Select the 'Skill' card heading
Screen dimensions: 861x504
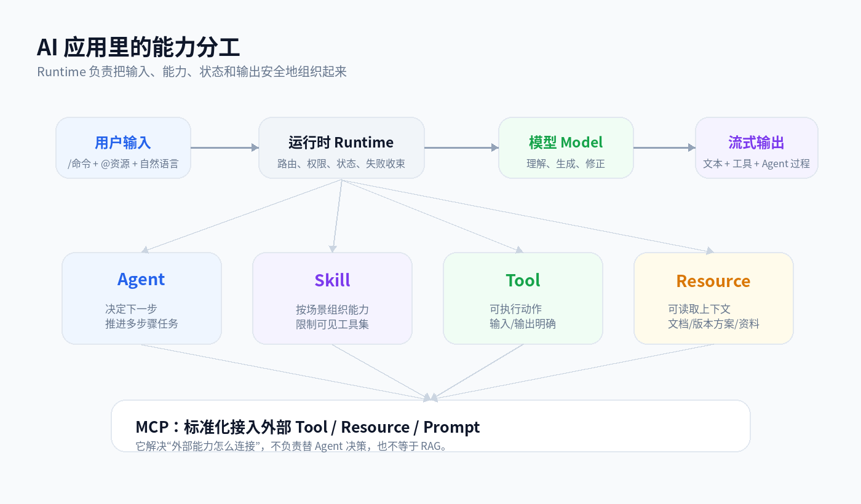(332, 280)
